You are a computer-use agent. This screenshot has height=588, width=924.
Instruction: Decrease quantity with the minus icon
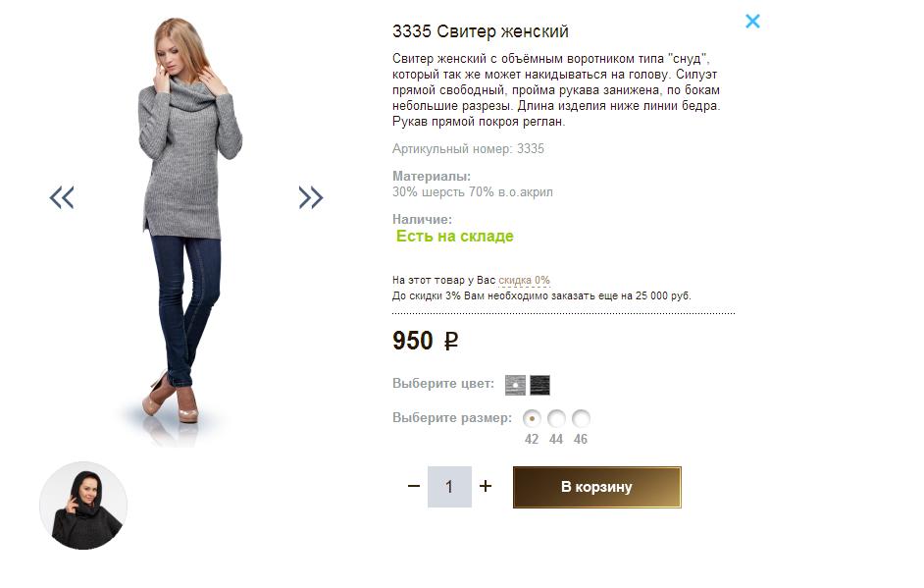(414, 486)
